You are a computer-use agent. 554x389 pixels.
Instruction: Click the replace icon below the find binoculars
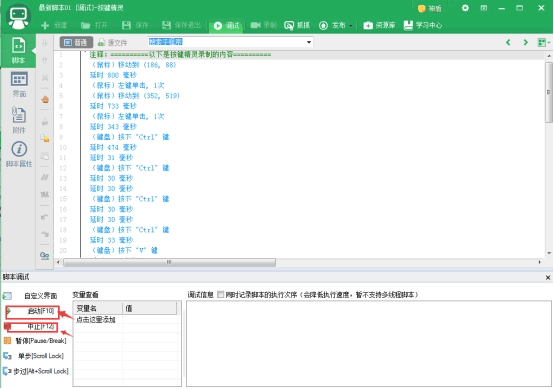(x=45, y=194)
